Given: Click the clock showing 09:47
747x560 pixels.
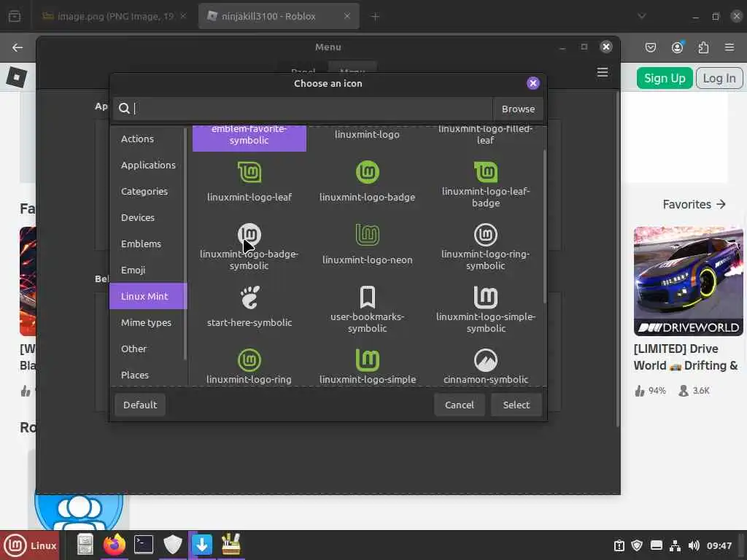Looking at the screenshot, I should [x=719, y=545].
